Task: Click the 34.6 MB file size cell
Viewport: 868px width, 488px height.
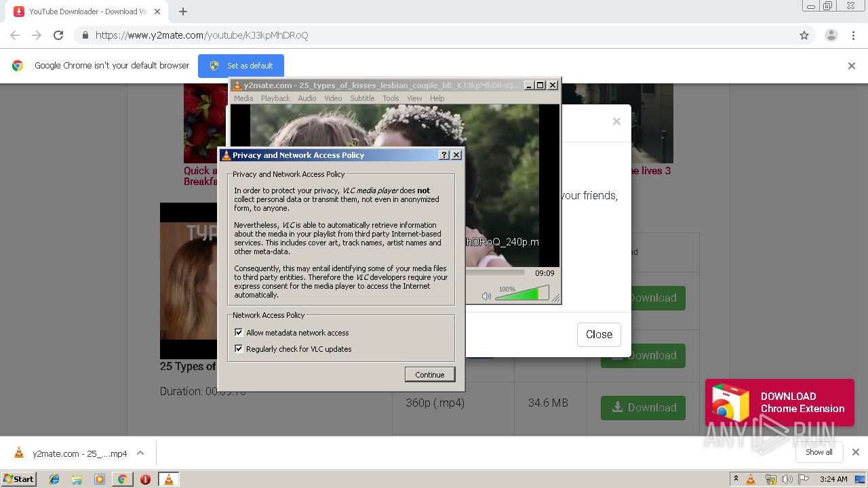Action: point(548,403)
